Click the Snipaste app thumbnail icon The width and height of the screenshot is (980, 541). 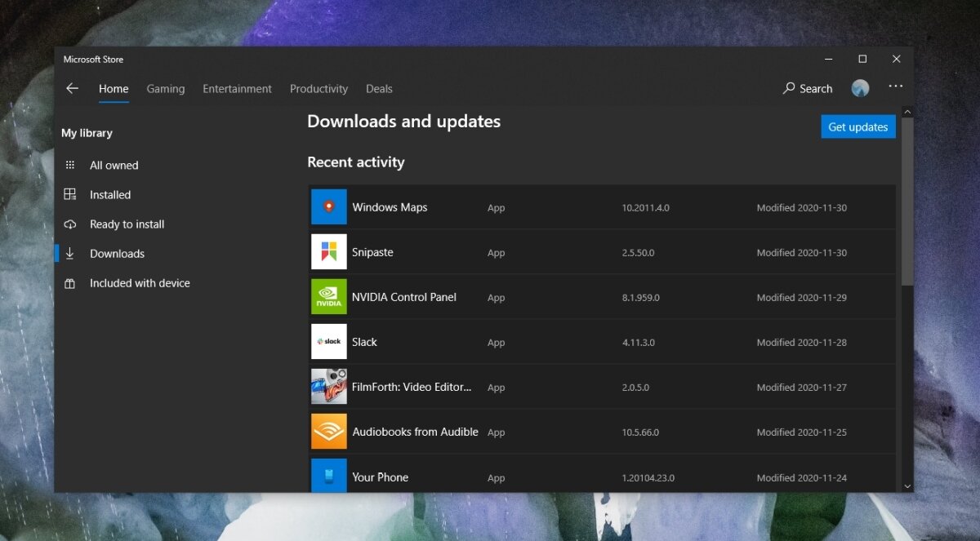tap(328, 251)
